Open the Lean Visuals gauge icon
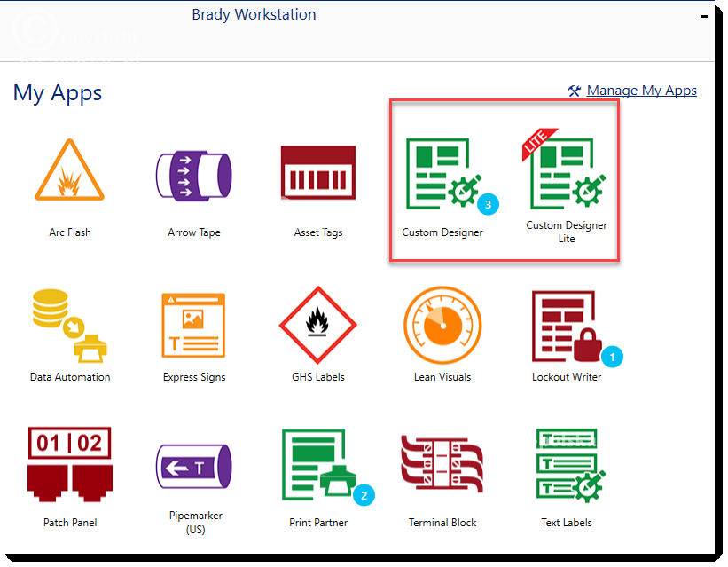The height and width of the screenshot is (567, 728). pos(442,325)
